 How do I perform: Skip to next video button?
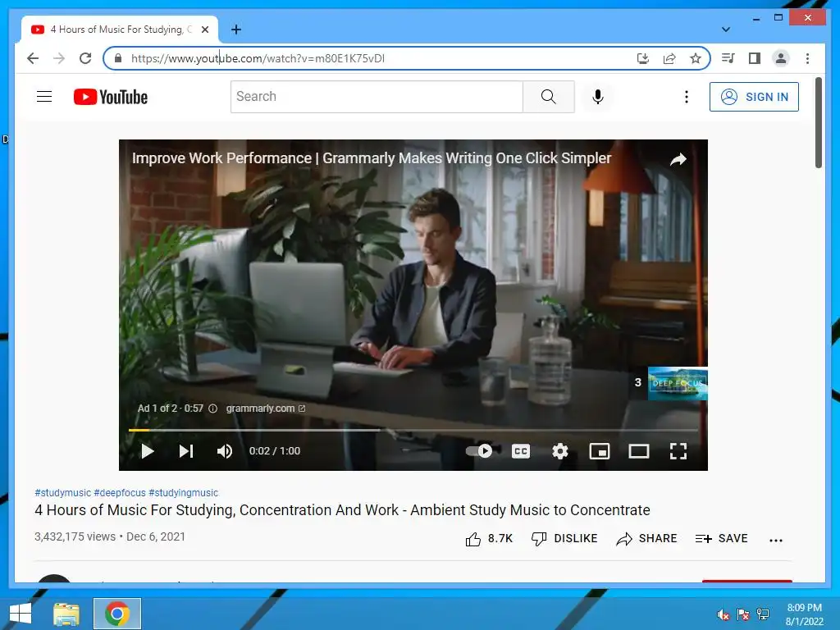[x=186, y=451]
